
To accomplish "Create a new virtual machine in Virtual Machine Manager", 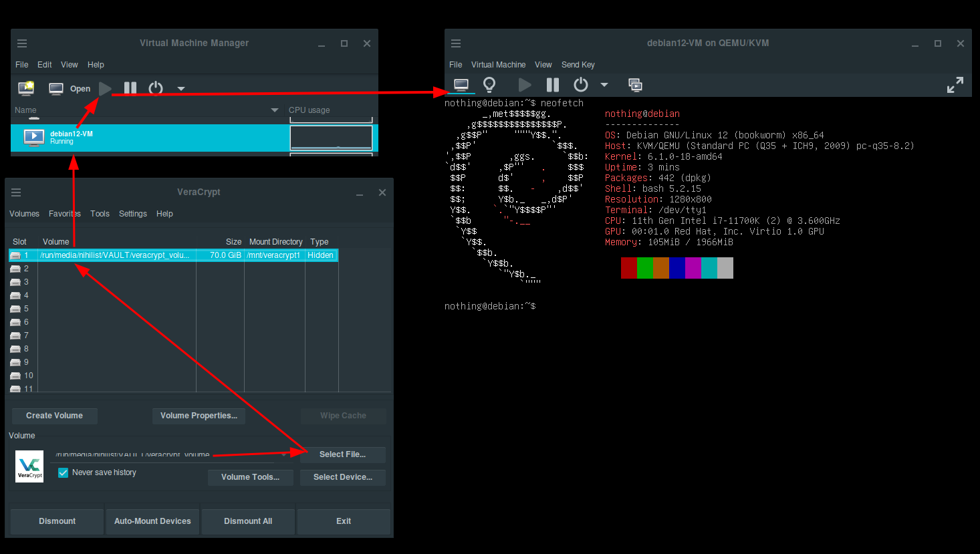I will 26,88.
